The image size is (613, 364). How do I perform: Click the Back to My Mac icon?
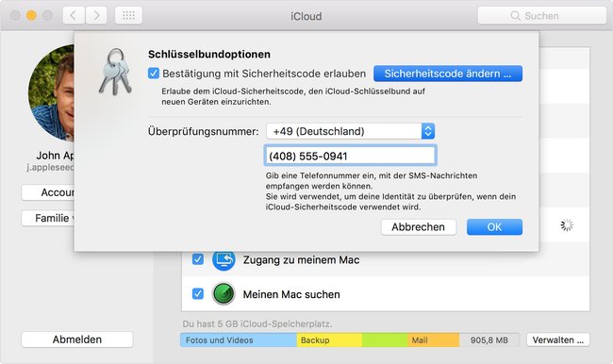coord(224,259)
